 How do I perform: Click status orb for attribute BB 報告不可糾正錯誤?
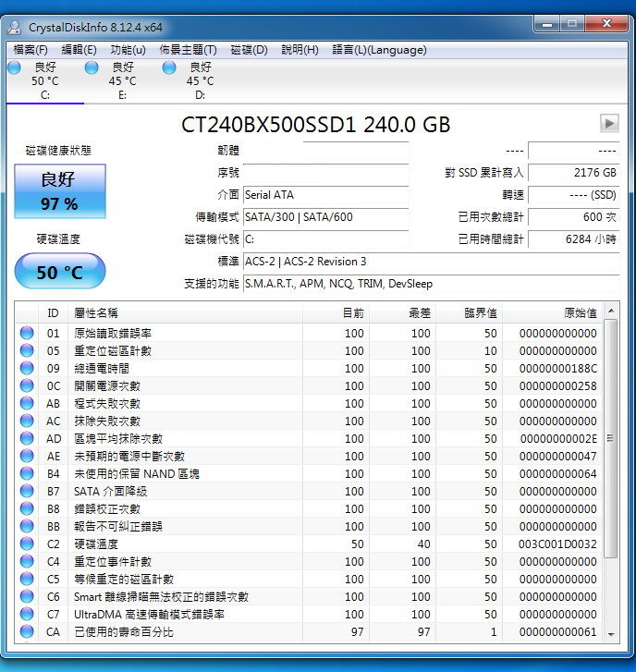(x=27, y=526)
